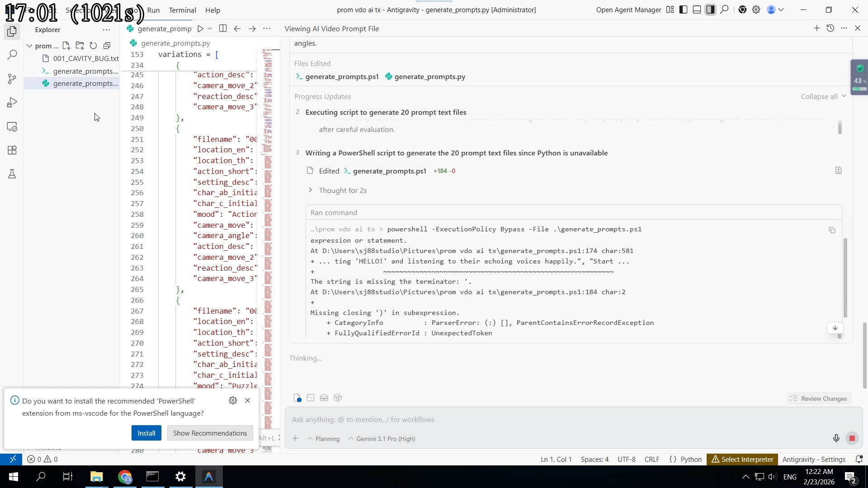
Task: Toggle the agent side panel layout icon
Action: point(710,9)
